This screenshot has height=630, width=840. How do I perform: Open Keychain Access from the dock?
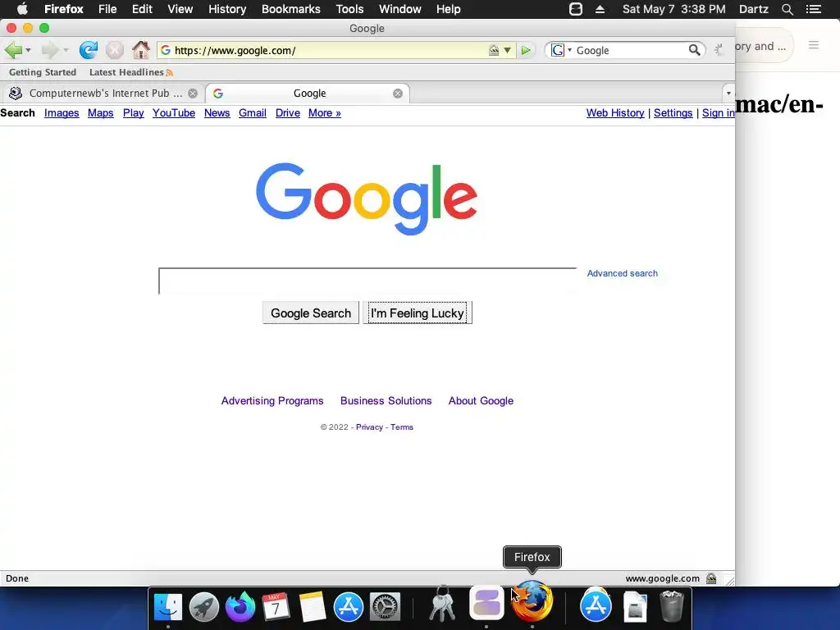[442, 605]
